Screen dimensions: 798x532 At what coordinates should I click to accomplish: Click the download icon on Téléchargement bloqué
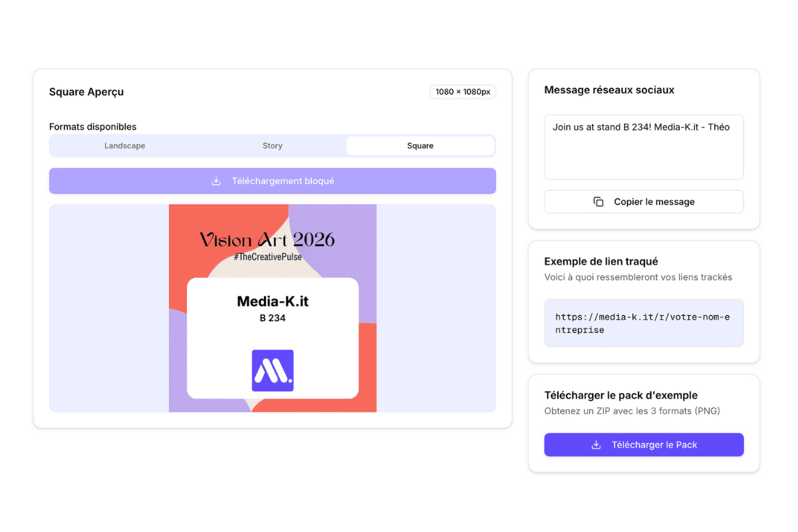[x=216, y=180]
